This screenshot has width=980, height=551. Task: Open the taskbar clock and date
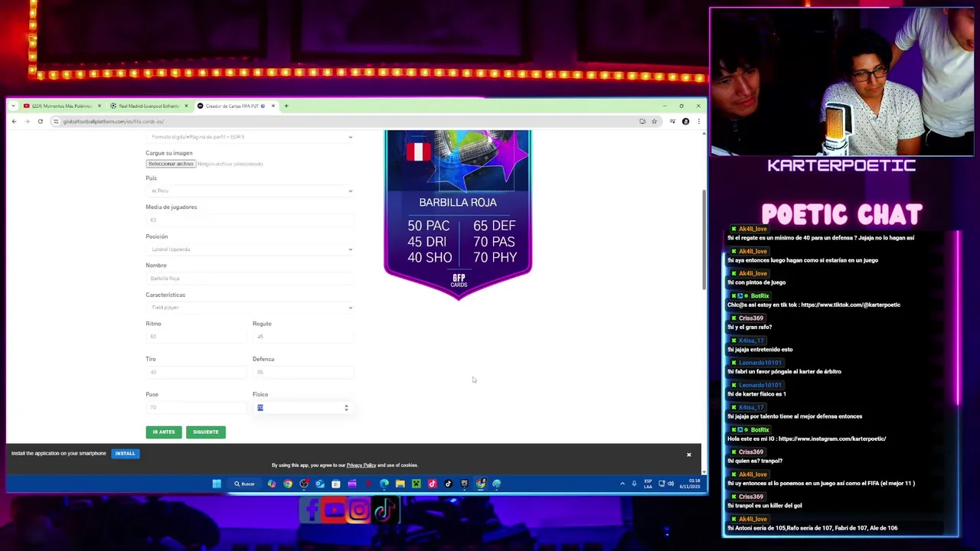689,484
